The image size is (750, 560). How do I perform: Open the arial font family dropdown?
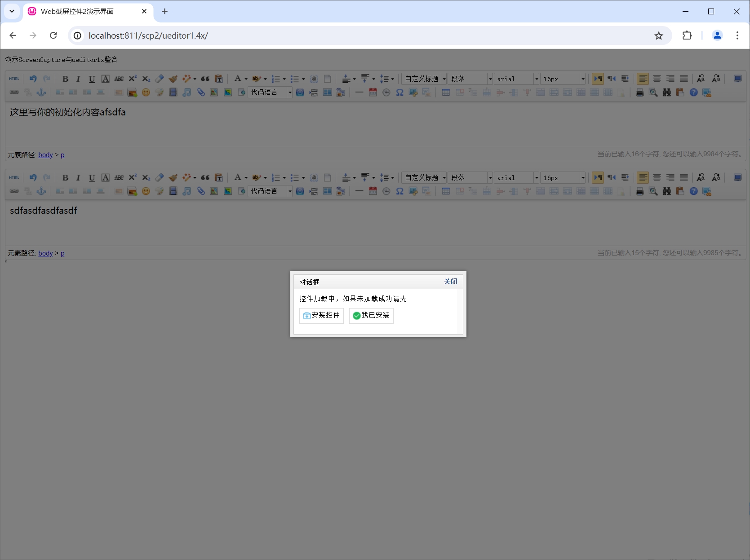[x=516, y=79]
